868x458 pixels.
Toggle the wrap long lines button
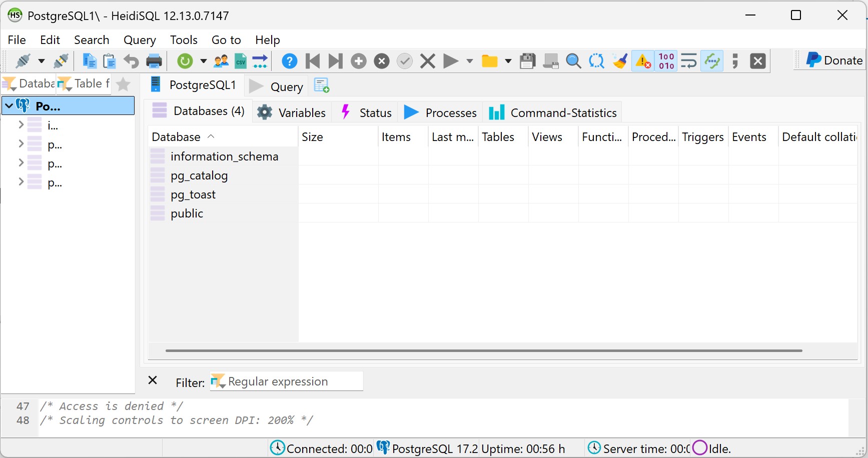(689, 61)
